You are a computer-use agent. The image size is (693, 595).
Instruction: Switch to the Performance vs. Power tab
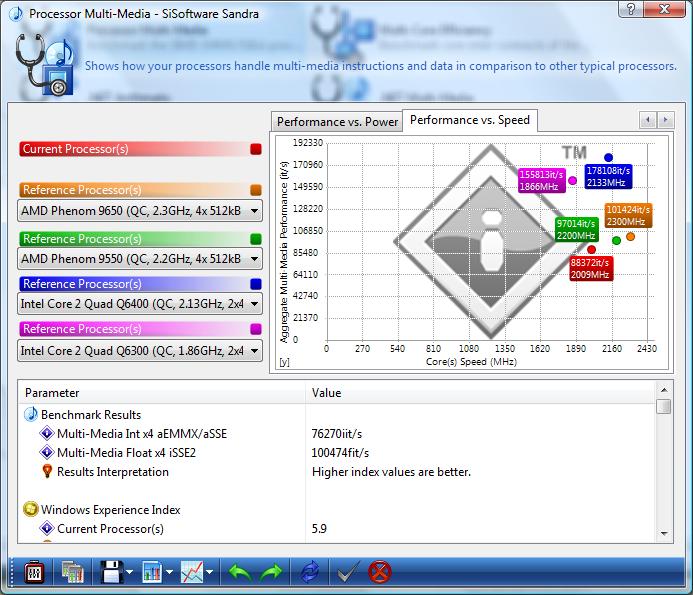click(337, 122)
